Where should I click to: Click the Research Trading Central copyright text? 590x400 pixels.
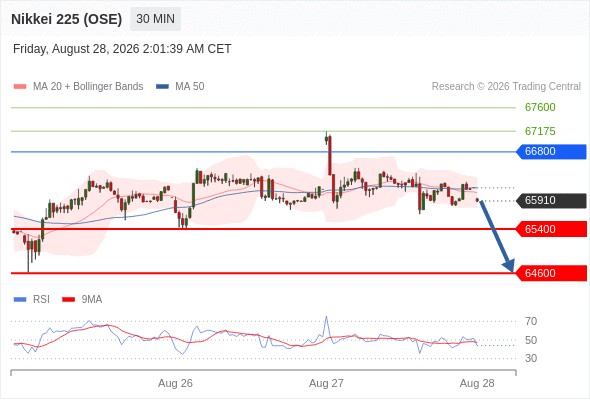[x=506, y=87]
